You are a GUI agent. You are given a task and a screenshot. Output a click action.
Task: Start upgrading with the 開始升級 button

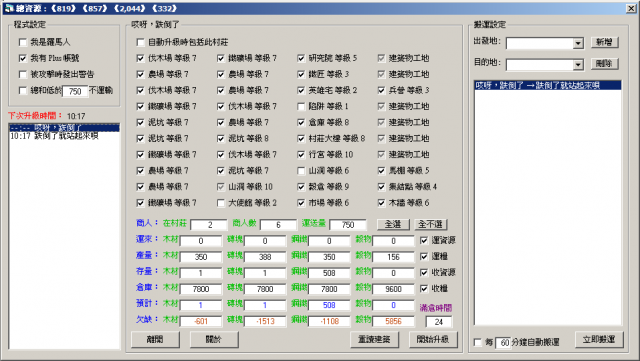click(x=433, y=339)
